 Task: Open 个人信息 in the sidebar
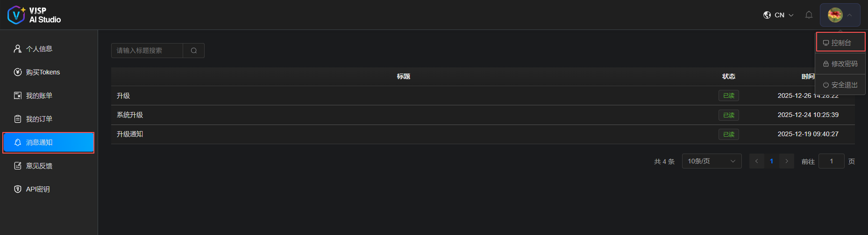(x=39, y=49)
